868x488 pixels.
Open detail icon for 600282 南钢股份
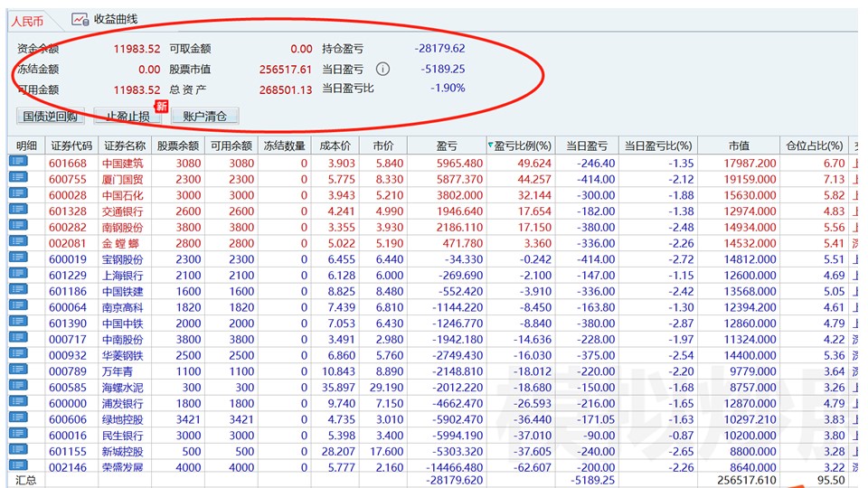point(18,226)
